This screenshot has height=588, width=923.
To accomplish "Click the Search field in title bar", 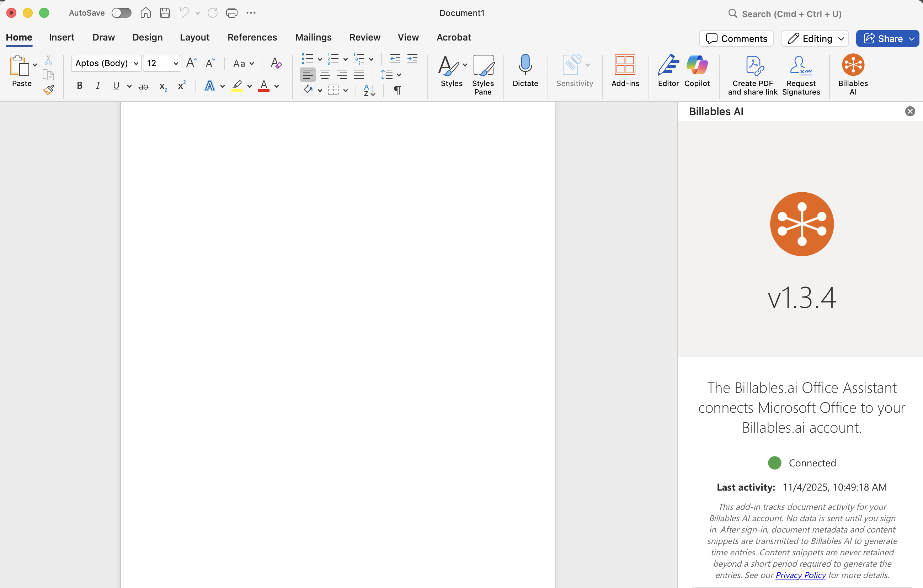I will [791, 14].
